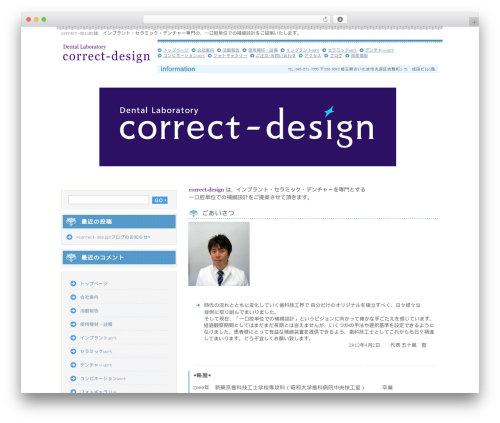Submit the search with the GO button
500x423 pixels.
pyautogui.click(x=160, y=200)
